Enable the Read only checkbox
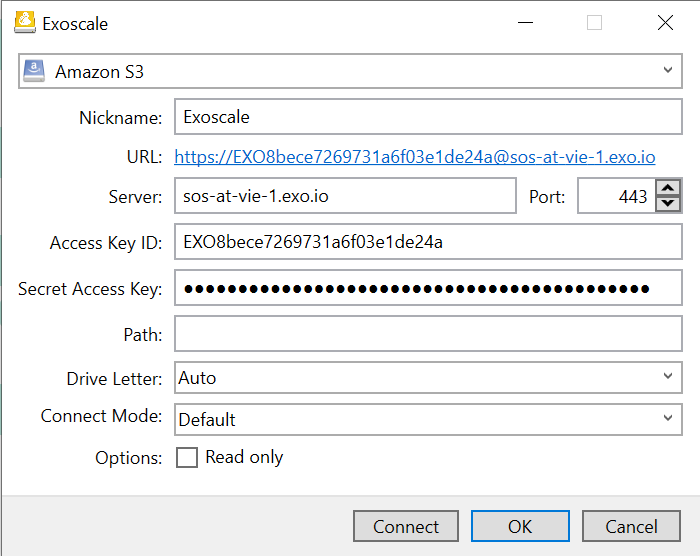700x556 pixels. (x=187, y=458)
